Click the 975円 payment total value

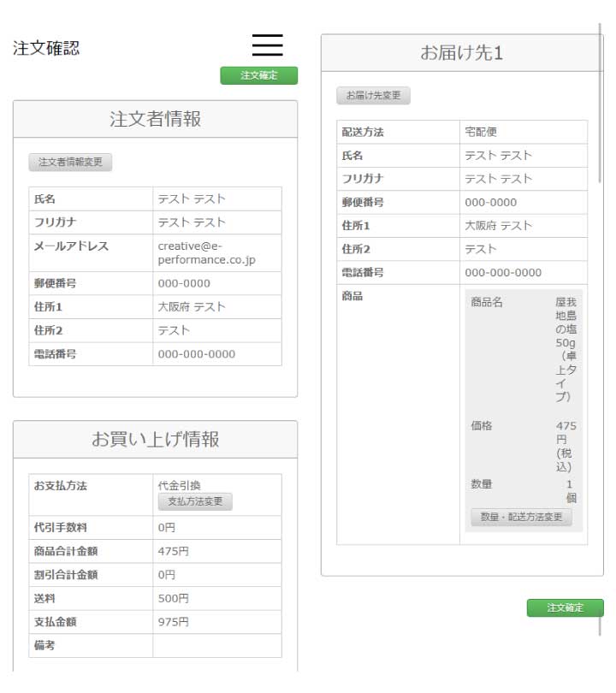(173, 622)
